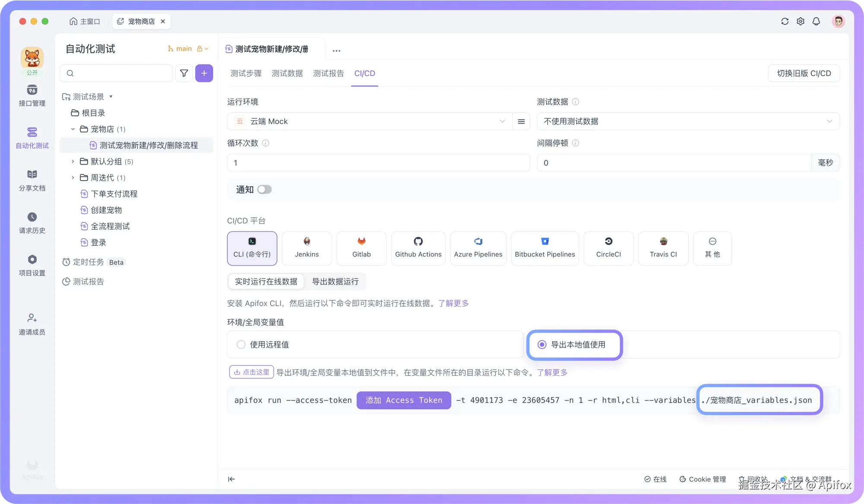Open the 接口管理 section in the sidebar
Screen dimensions: 864x504
coord(32,96)
